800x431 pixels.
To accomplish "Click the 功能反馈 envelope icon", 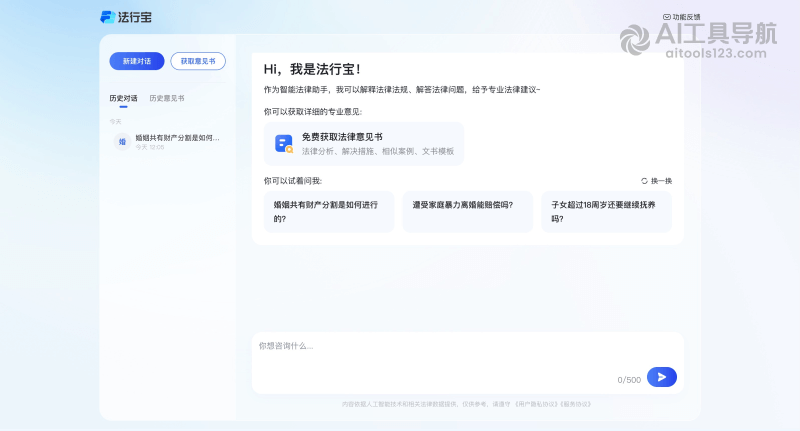I will click(666, 17).
